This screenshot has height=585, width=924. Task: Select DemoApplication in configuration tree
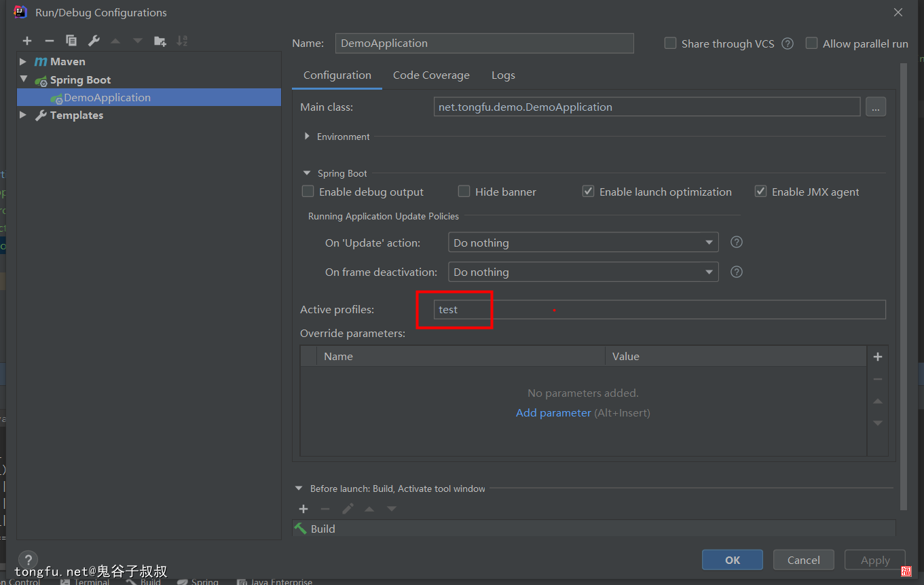(149, 97)
